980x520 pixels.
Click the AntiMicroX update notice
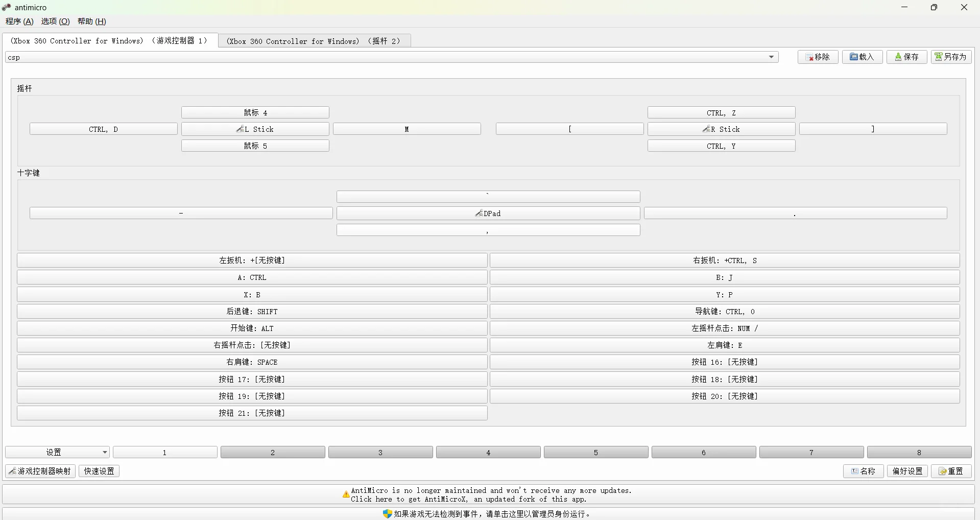pos(489,494)
